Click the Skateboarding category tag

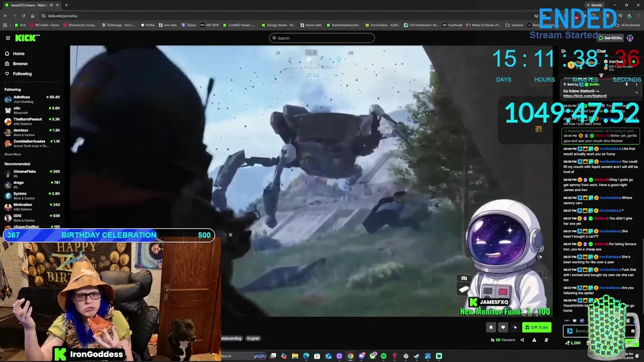pos(231,338)
